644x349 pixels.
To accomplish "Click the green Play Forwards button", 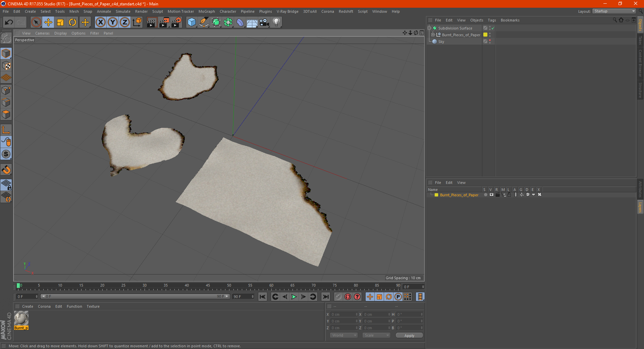I will 294,297.
